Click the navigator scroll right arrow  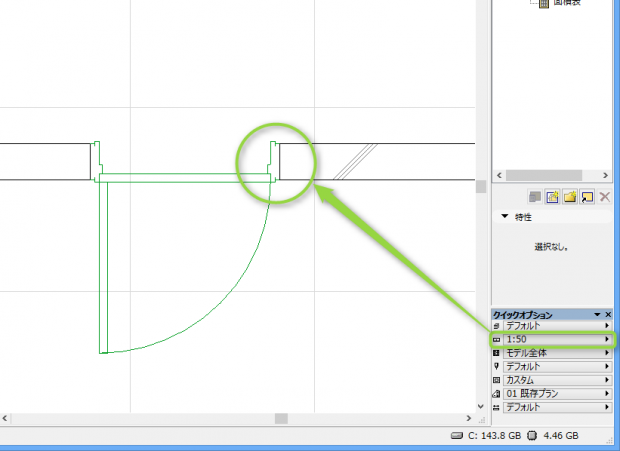point(605,175)
